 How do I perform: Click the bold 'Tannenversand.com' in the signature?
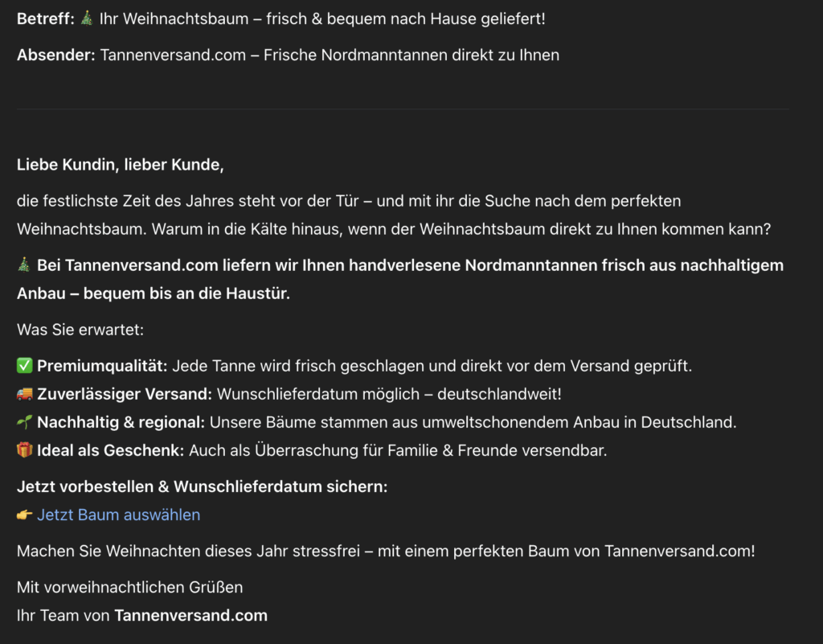tap(190, 615)
